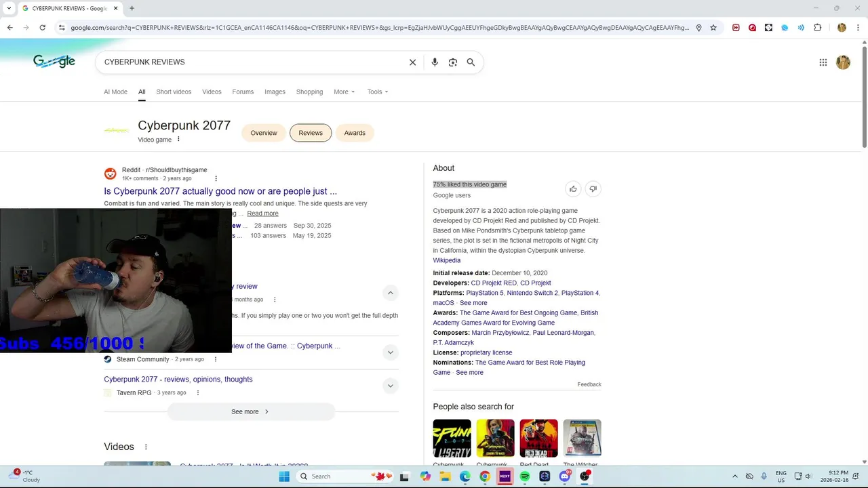Open the Google account avatar on page
The image size is (868, 488).
click(x=843, y=62)
